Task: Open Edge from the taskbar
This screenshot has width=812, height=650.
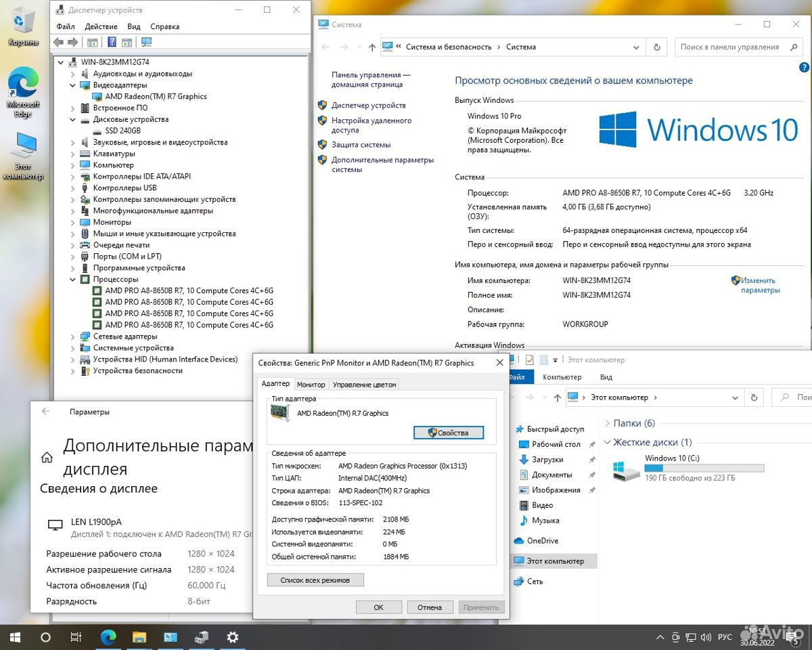Action: [108, 637]
